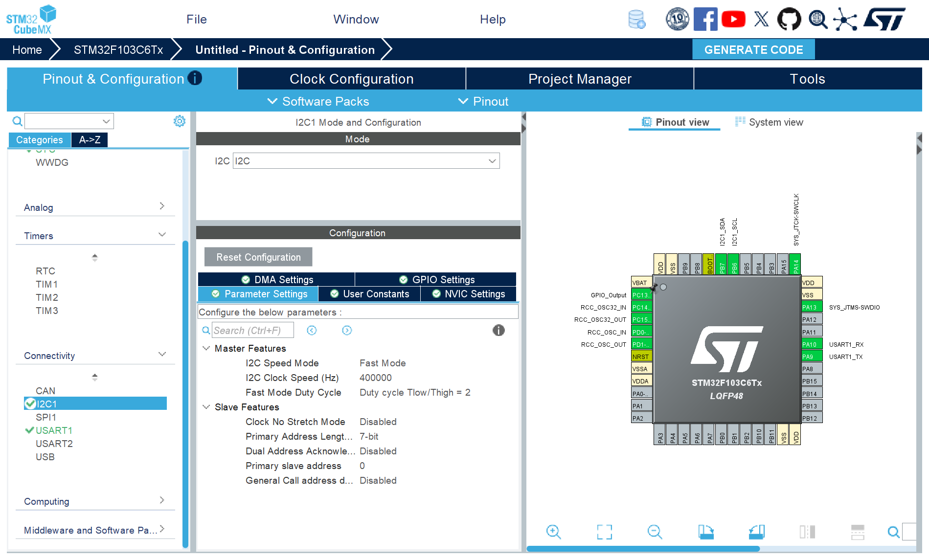Switch to the Clock Configuration tab

352,79
